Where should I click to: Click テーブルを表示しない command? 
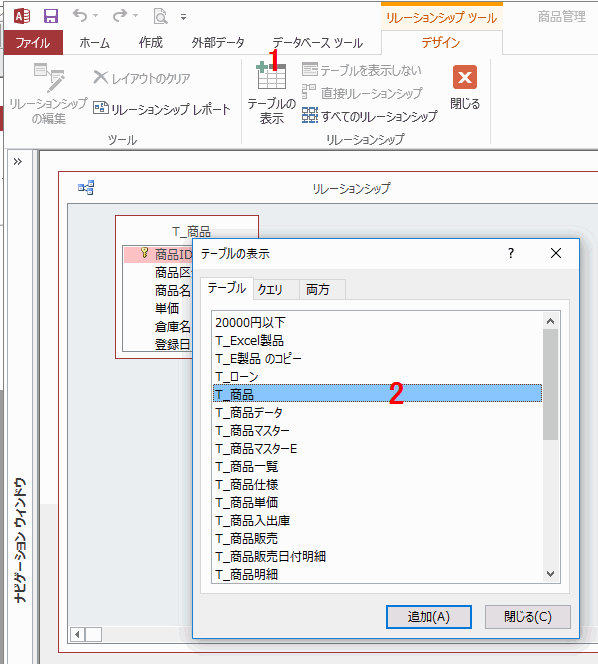click(x=362, y=70)
